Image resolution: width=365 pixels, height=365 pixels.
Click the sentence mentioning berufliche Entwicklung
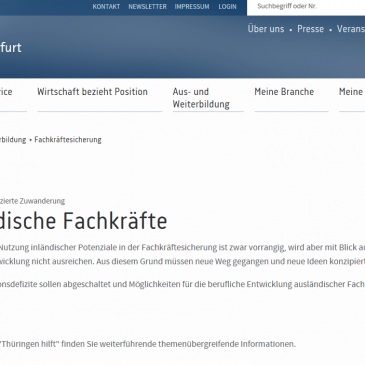coord(182,284)
